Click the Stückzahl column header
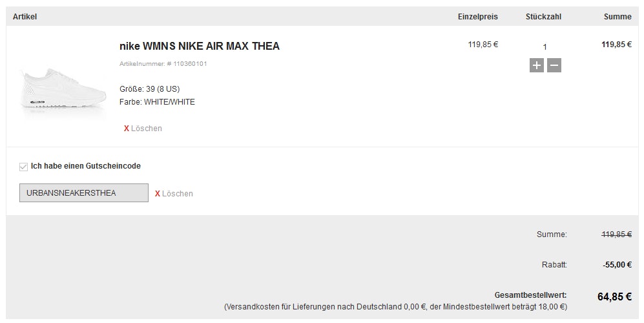This screenshot has height=323, width=644. pyautogui.click(x=543, y=17)
